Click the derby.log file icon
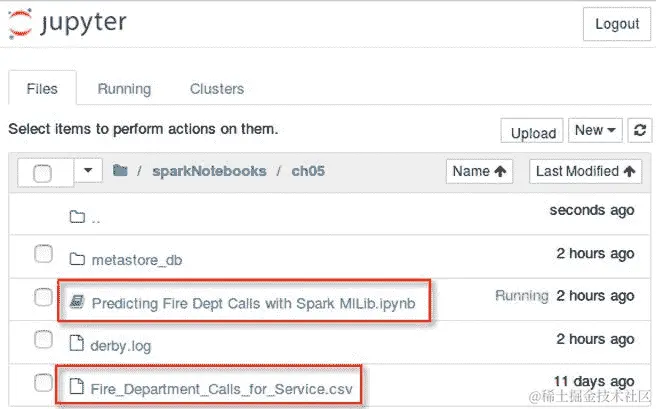 (77, 343)
